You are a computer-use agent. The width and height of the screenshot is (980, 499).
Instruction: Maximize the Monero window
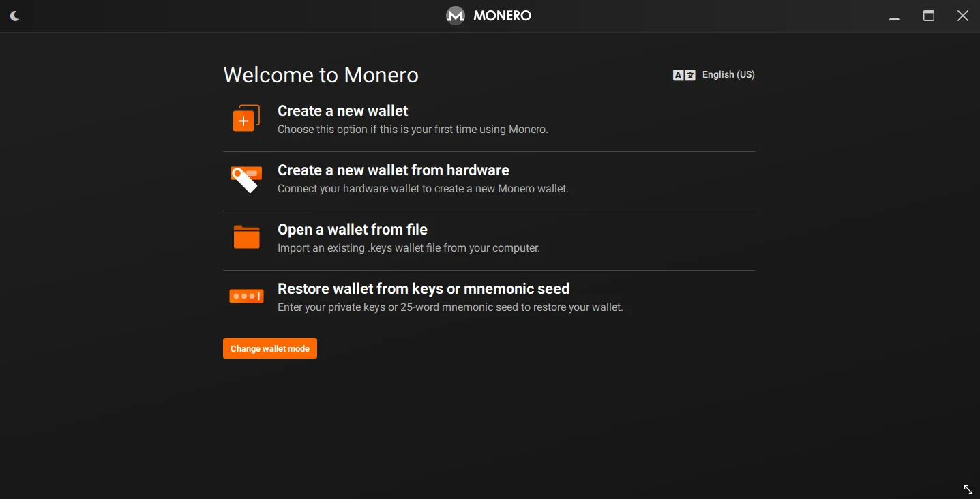pyautogui.click(x=929, y=16)
